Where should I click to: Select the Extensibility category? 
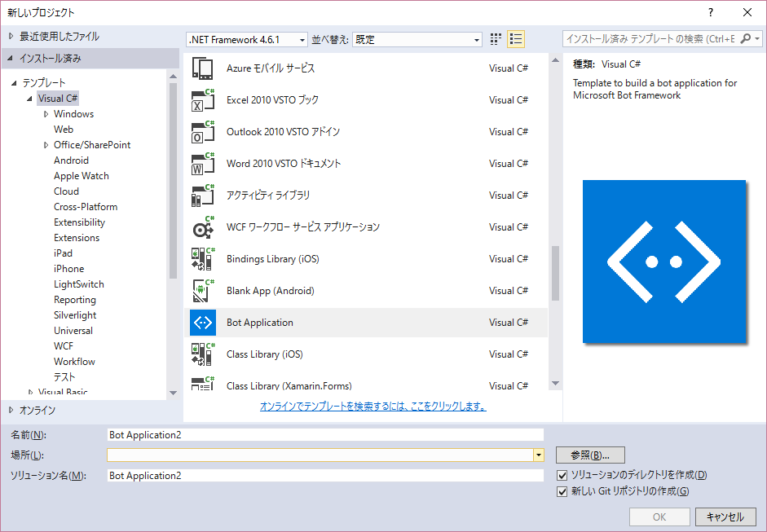[79, 222]
